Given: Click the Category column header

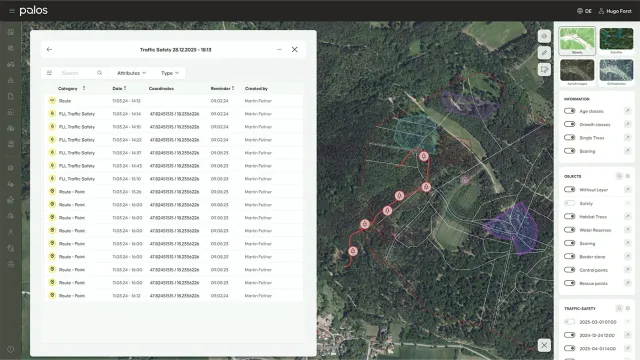Looking at the screenshot, I should coord(68,88).
